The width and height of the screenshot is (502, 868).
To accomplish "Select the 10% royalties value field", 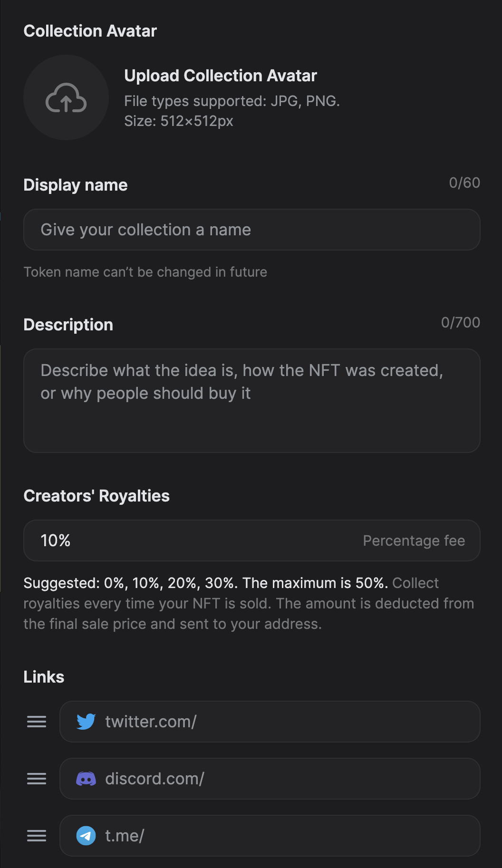I will tap(190, 540).
